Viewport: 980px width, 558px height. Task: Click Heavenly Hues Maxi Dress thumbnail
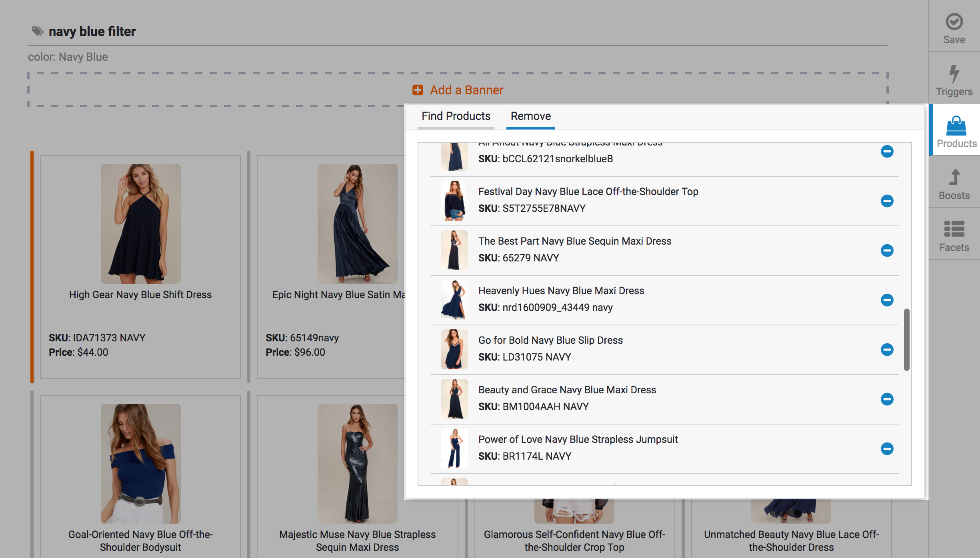click(454, 300)
